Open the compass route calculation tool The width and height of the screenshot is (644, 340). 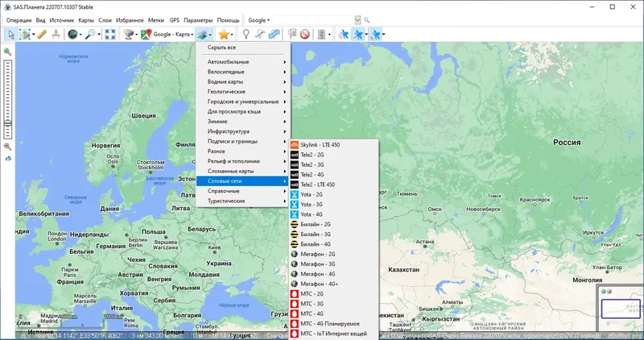(x=56, y=35)
